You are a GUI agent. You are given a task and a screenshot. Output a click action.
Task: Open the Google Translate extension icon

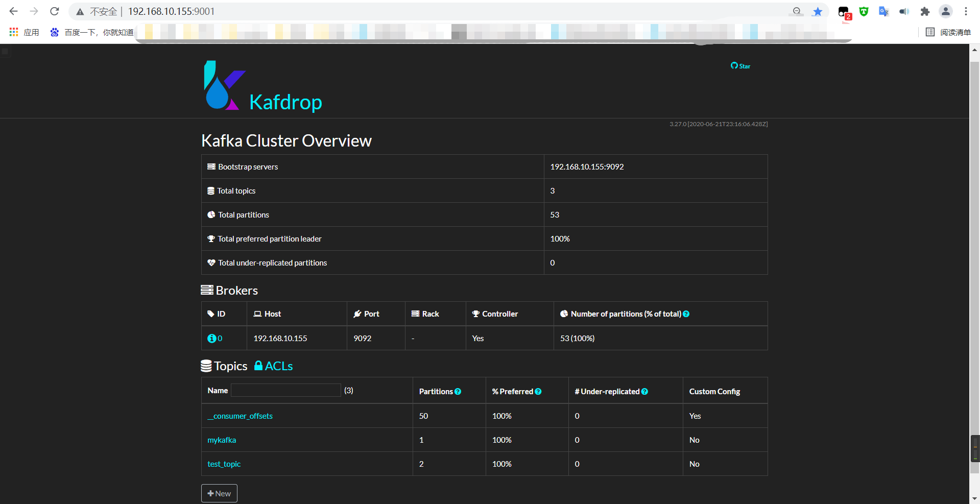(883, 11)
